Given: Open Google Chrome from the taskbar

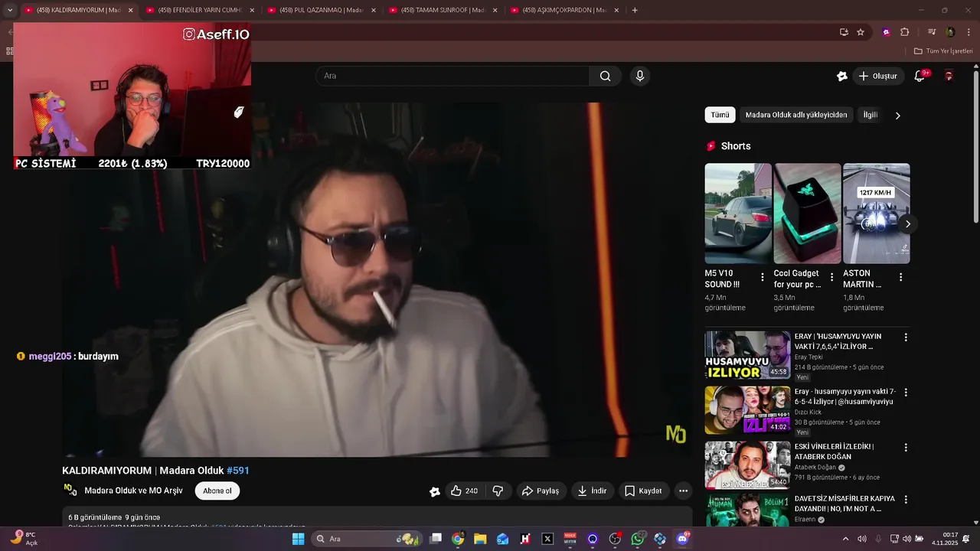Looking at the screenshot, I should (x=458, y=539).
